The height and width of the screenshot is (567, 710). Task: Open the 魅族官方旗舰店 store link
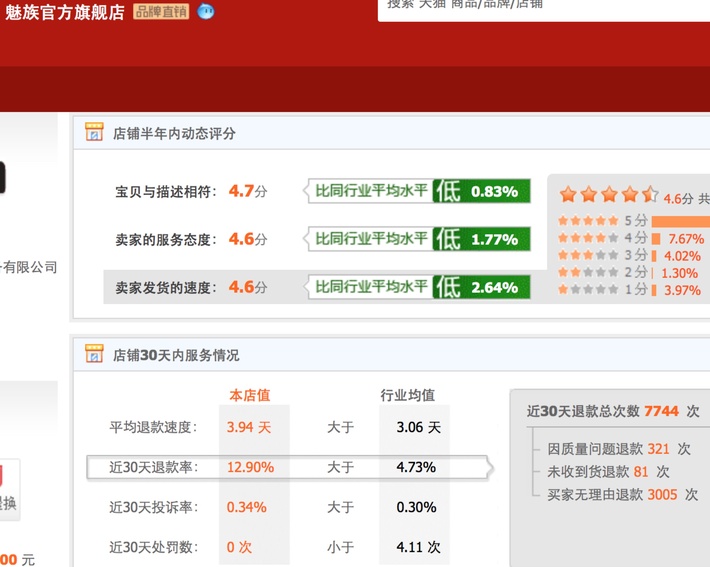click(x=65, y=12)
